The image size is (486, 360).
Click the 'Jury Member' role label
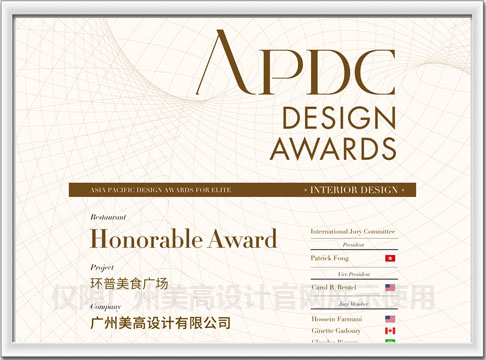point(354,304)
